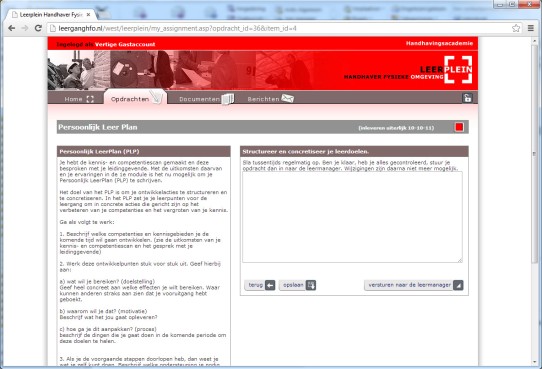Click the red square status indicator
542x369 pixels.
[x=459, y=127]
